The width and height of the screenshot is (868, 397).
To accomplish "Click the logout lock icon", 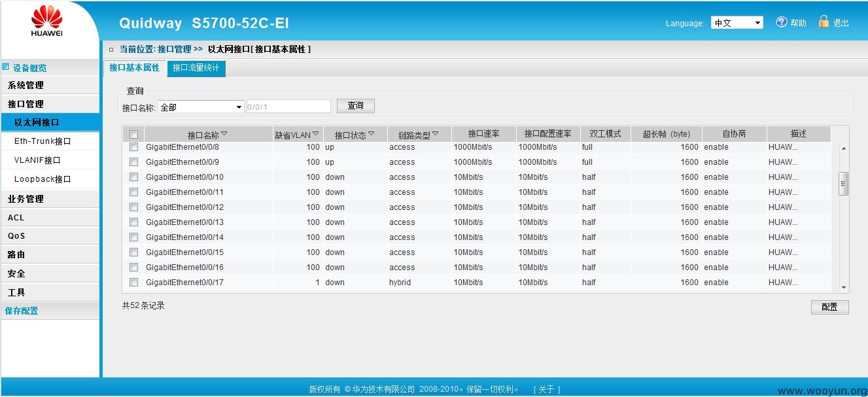I will [824, 22].
